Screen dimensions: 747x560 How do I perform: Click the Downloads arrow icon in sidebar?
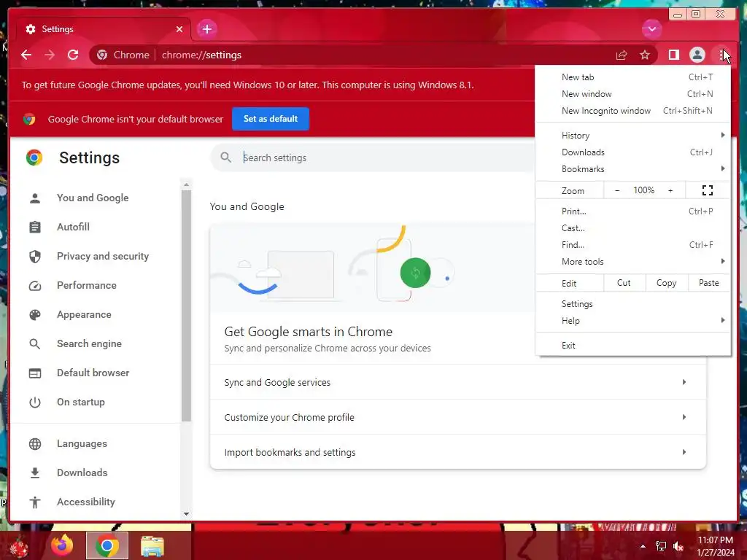[x=35, y=472]
